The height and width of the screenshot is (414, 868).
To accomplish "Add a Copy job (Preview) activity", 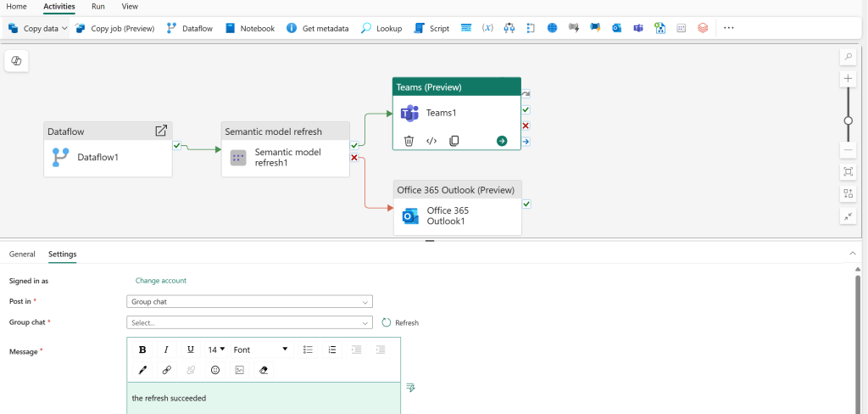I will [x=114, y=28].
